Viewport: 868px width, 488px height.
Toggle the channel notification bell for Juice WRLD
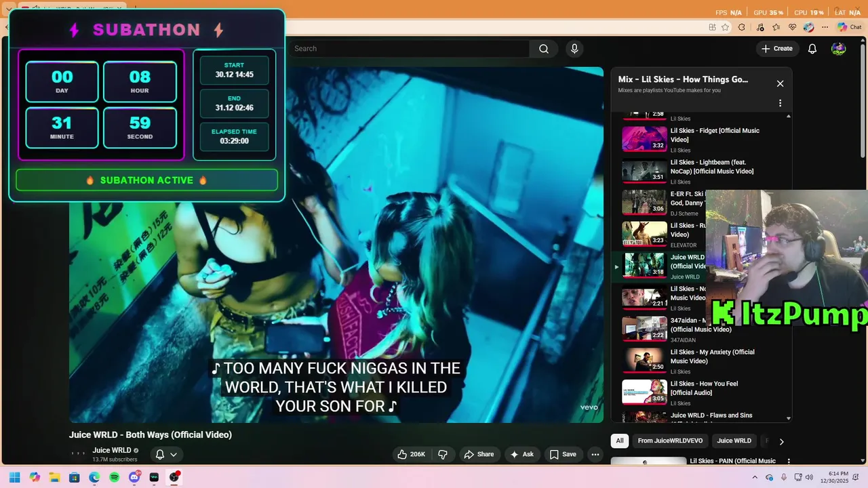pos(166,454)
